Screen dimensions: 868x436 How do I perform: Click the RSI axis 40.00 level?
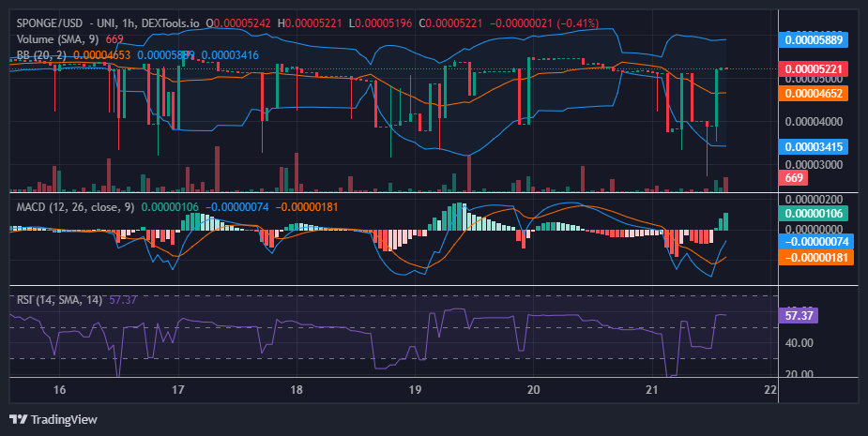tap(799, 343)
